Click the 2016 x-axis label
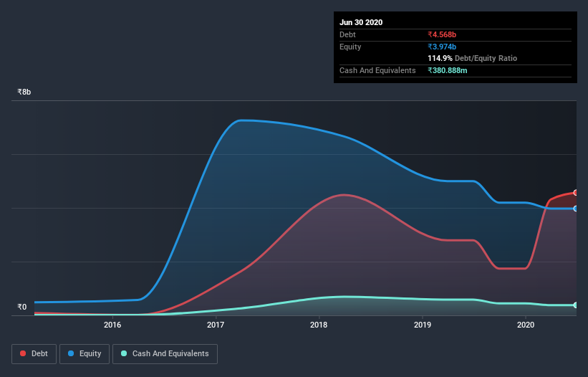The height and width of the screenshot is (377, 588). coord(112,325)
